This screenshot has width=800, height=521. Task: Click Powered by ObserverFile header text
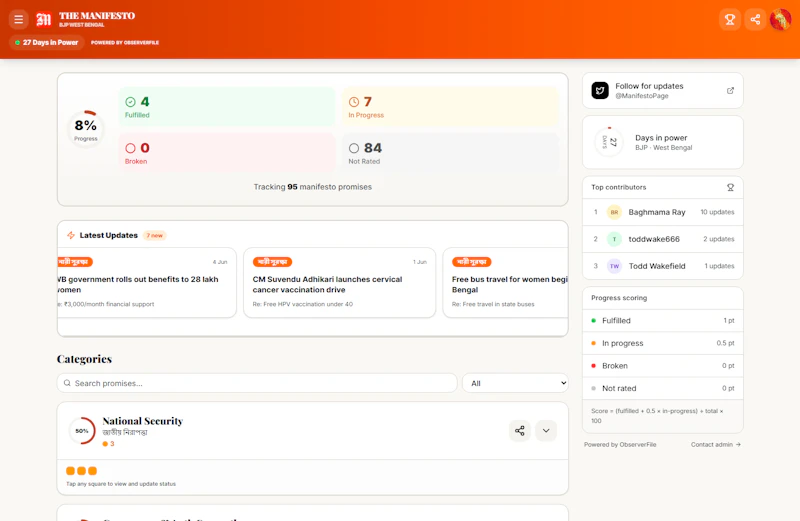pos(125,42)
